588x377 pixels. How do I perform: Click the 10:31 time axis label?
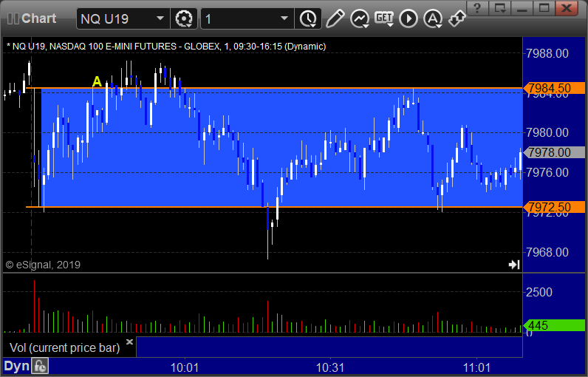(x=330, y=367)
